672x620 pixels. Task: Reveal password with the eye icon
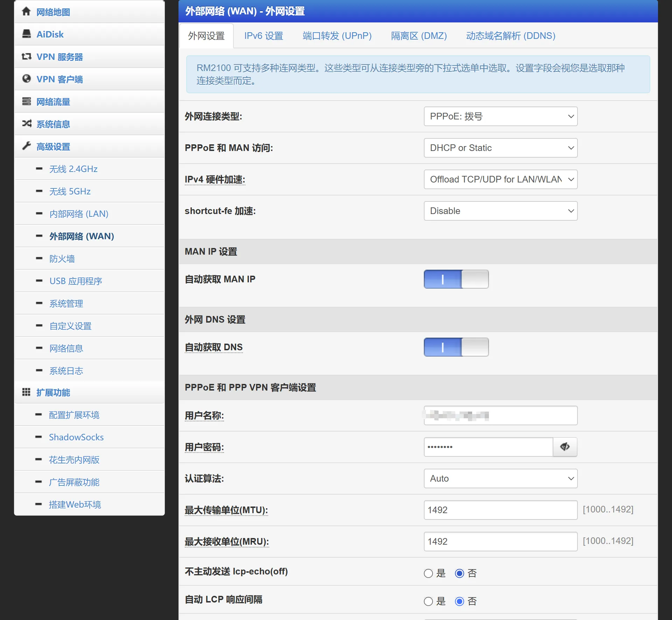pyautogui.click(x=565, y=447)
